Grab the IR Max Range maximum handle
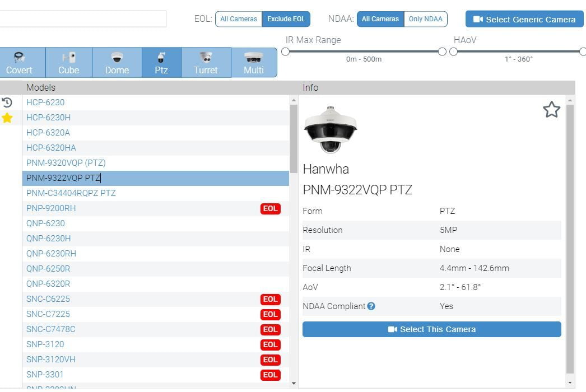Screen dimensions: 586x392 (x=442, y=52)
